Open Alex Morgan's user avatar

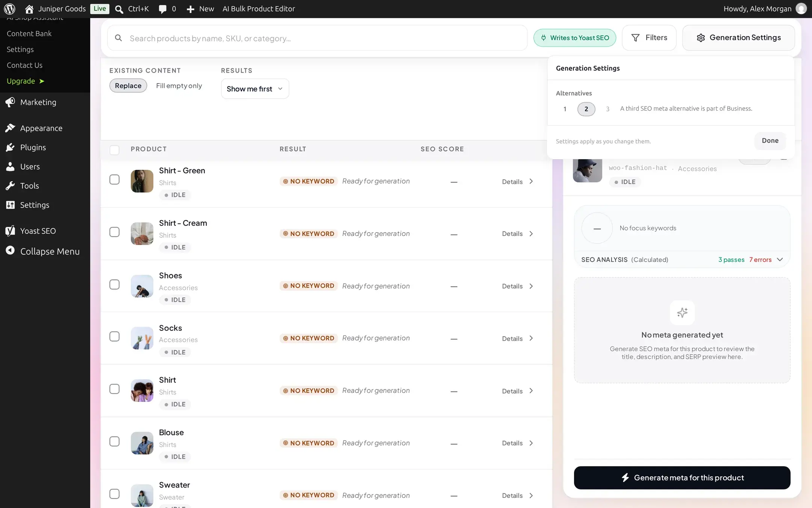click(x=801, y=9)
